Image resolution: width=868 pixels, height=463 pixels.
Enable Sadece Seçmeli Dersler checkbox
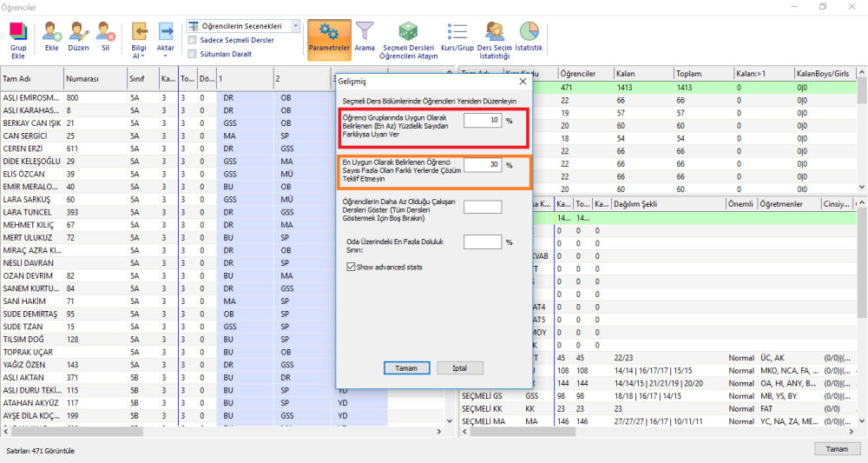click(x=193, y=40)
